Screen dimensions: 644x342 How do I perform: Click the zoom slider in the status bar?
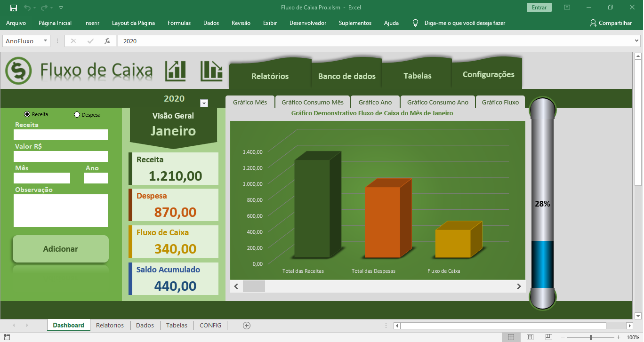(x=592, y=337)
